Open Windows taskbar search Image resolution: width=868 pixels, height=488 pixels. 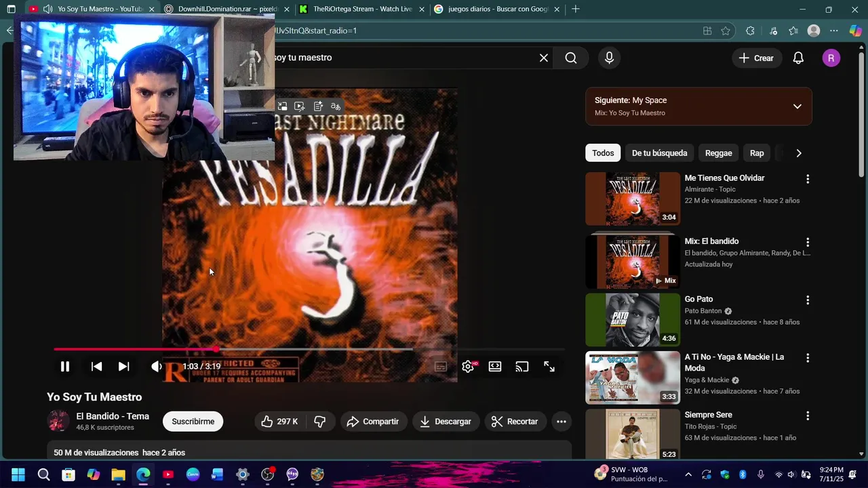tap(43, 474)
